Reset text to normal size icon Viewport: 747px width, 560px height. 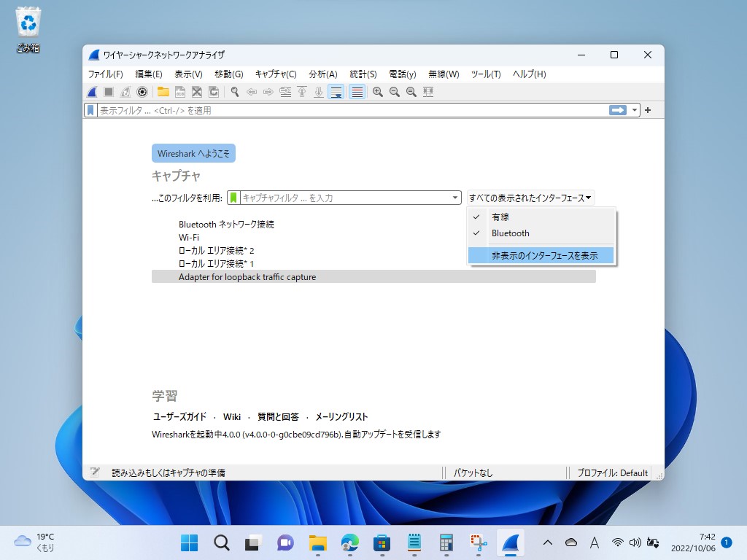point(411,92)
